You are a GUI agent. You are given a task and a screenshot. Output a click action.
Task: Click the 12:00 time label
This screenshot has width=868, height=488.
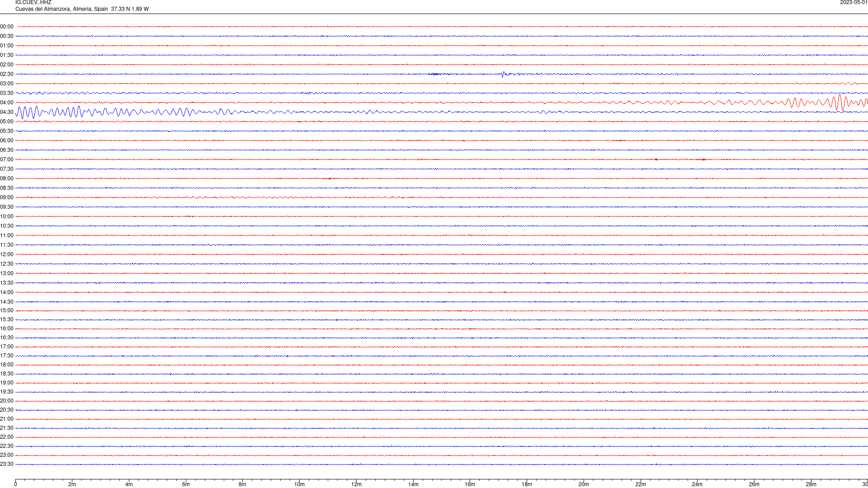[x=7, y=254]
